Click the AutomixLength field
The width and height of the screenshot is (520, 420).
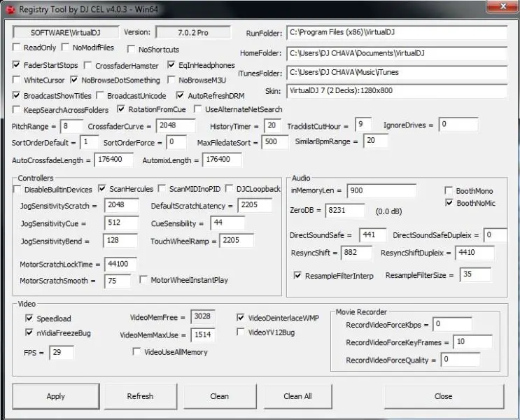(222, 160)
